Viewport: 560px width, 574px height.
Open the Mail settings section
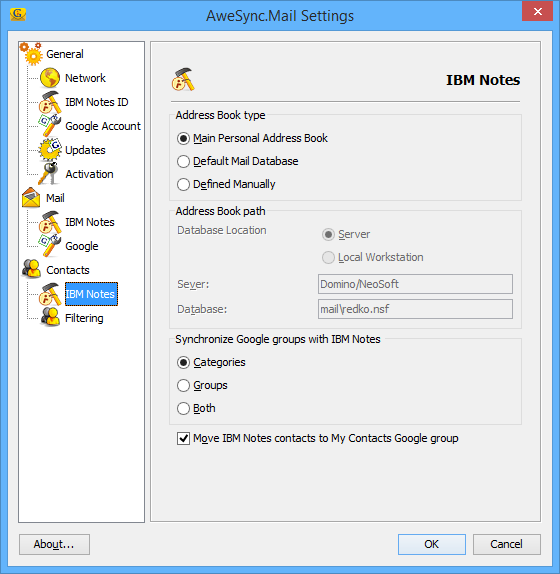point(55,198)
